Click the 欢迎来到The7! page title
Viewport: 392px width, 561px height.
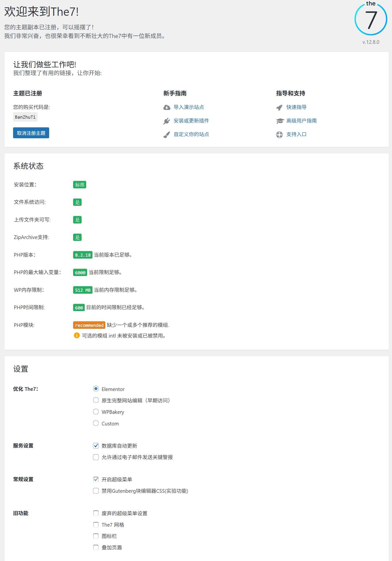(41, 11)
